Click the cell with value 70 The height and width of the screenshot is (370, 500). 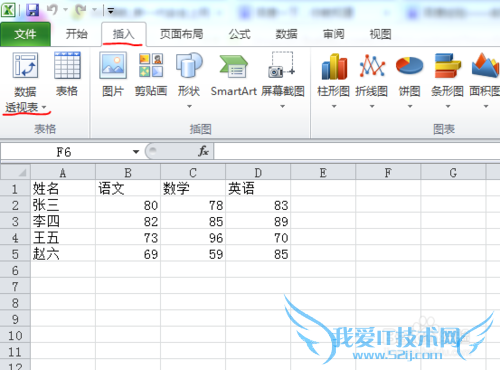(x=258, y=238)
